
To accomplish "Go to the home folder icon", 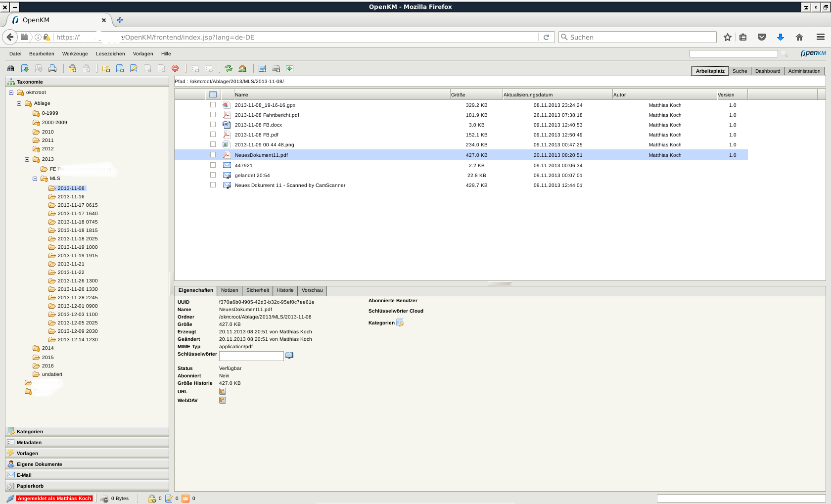I will [x=242, y=68].
